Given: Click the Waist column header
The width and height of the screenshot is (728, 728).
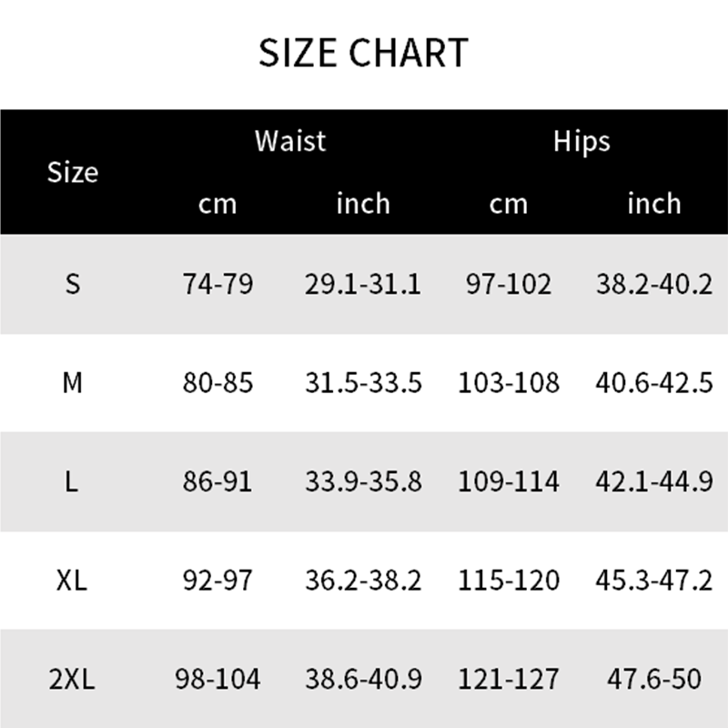Looking at the screenshot, I should [x=290, y=141].
